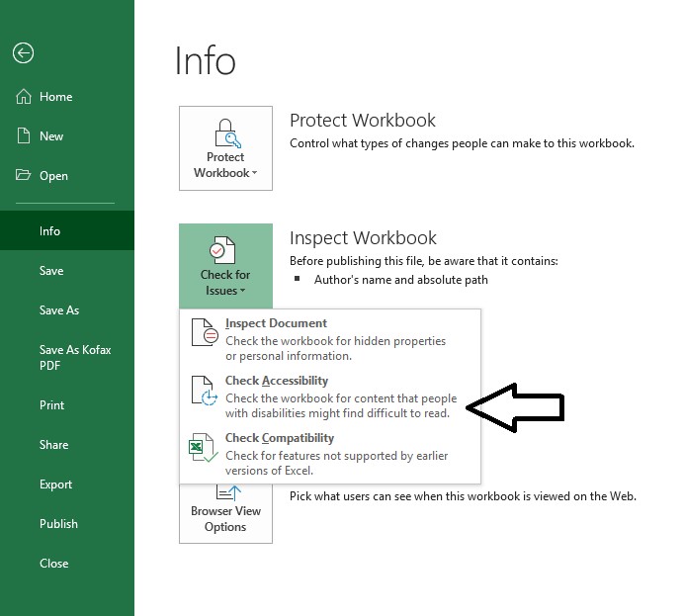Open the Publish page

[67, 523]
